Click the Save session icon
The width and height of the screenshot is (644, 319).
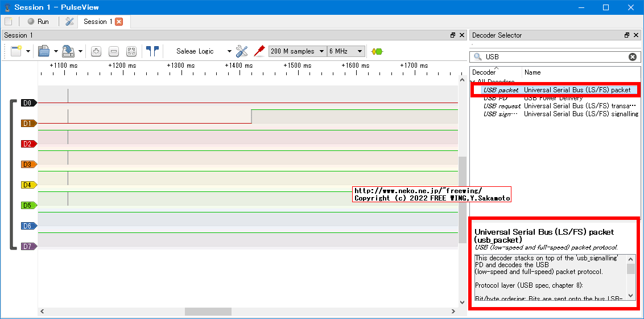[68, 51]
